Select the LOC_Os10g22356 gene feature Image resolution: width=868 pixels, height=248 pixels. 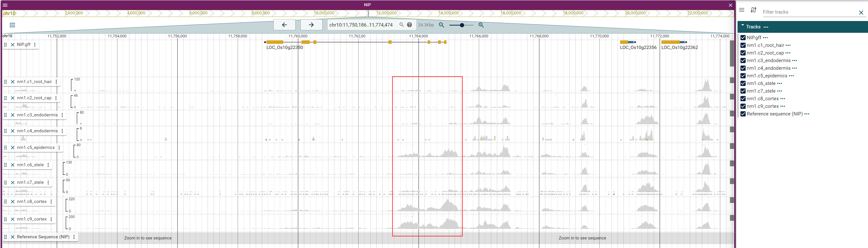point(627,42)
